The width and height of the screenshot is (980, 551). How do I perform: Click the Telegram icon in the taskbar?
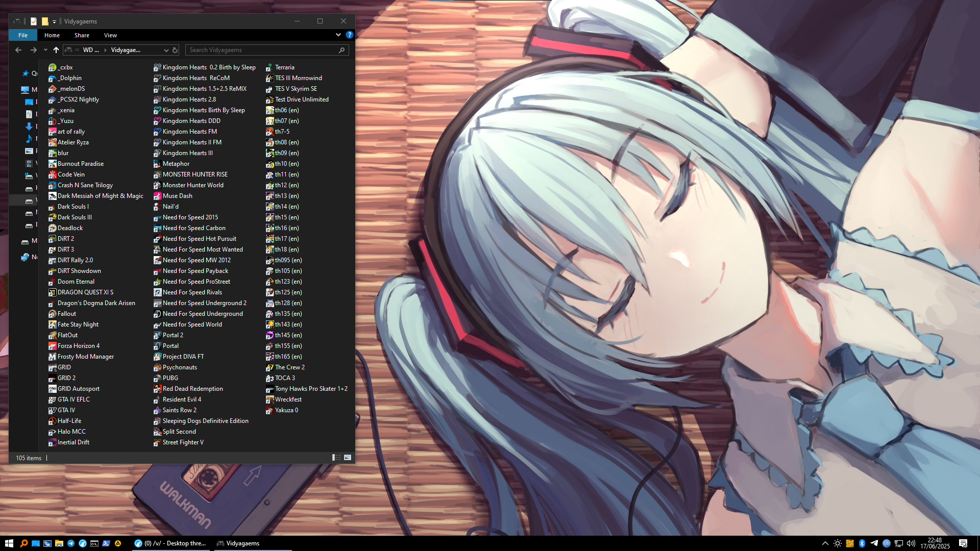[71, 543]
